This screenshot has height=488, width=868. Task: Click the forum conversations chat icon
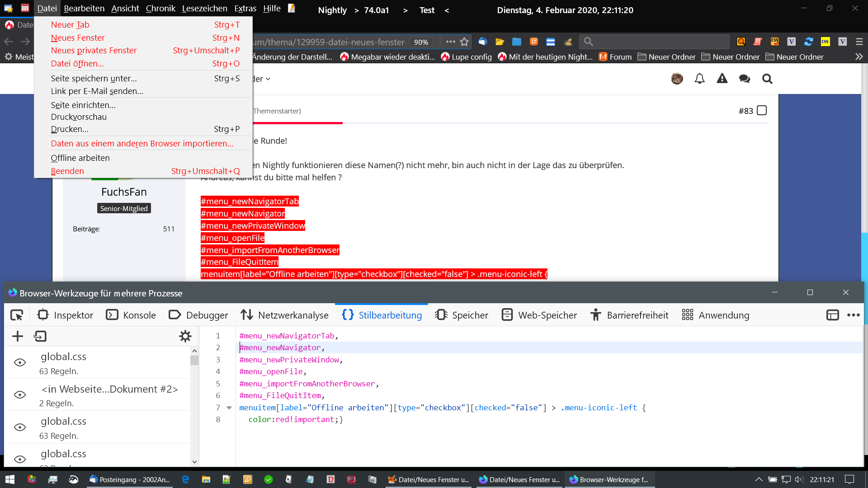[x=745, y=79]
